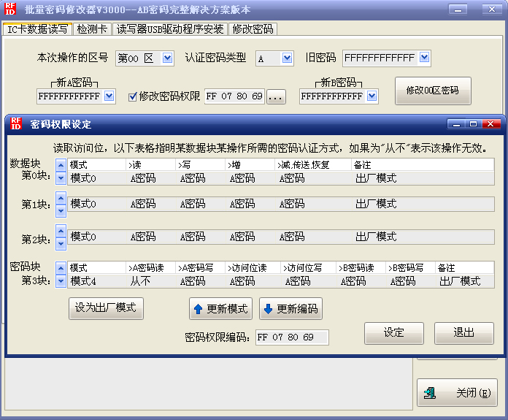
Task: Open the 旧密码 dropdown list
Action: pyautogui.click(x=424, y=58)
